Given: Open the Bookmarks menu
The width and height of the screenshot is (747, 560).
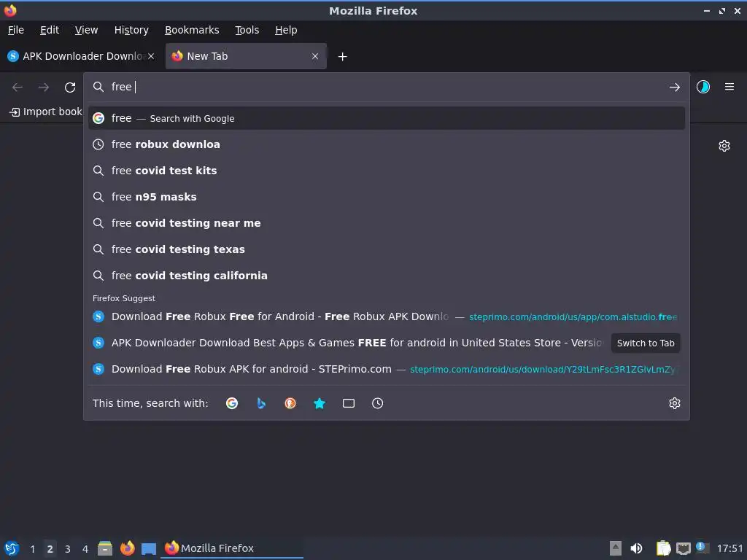Looking at the screenshot, I should pyautogui.click(x=192, y=30).
